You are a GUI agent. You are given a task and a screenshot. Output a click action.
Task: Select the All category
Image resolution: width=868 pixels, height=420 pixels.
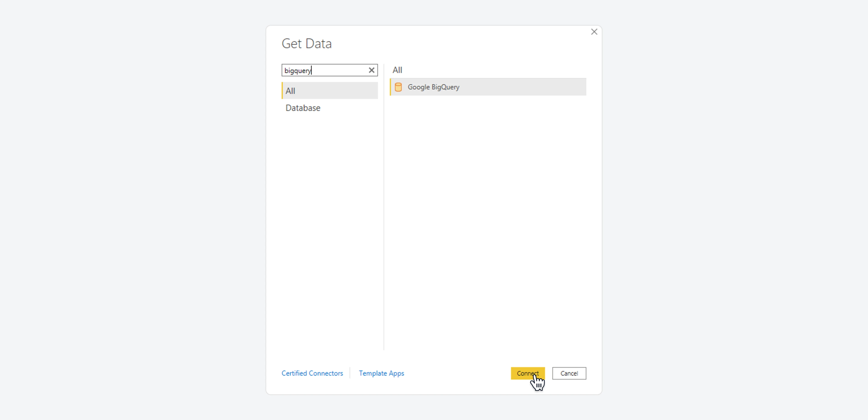(330, 91)
